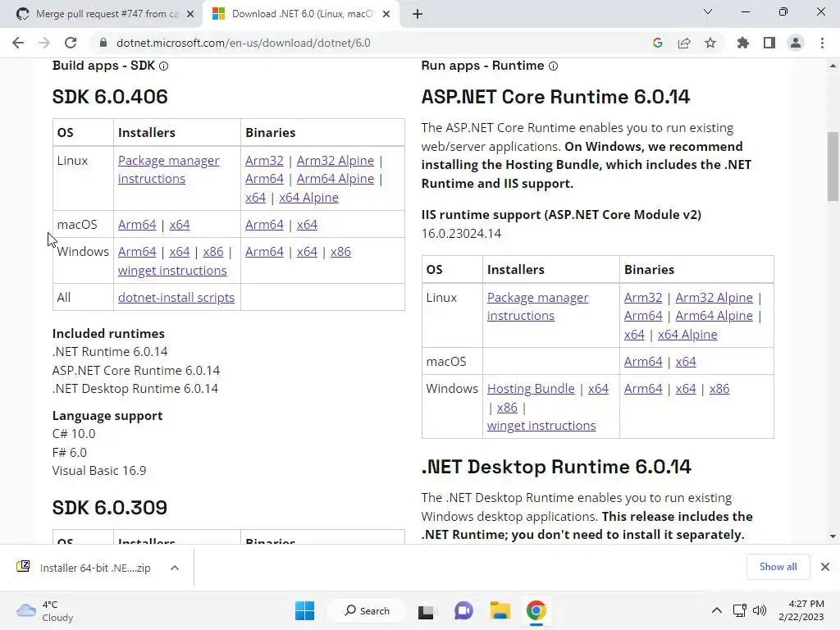Open the volume speaker icon

[x=760, y=610]
